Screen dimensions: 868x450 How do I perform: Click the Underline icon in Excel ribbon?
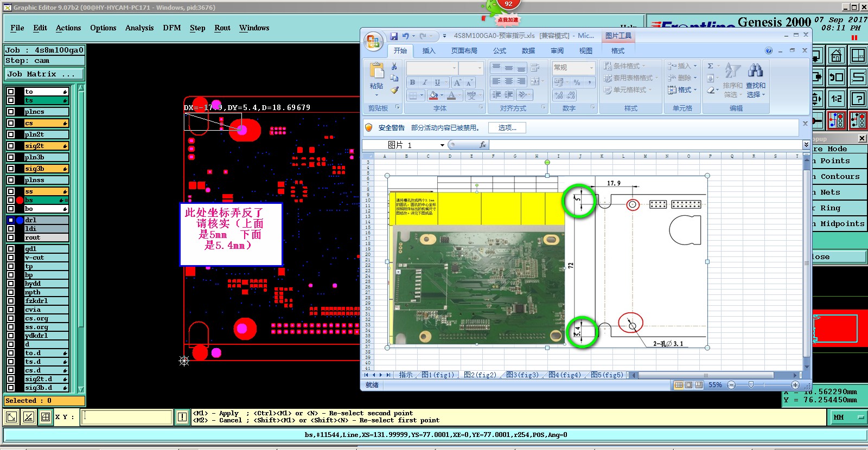pos(438,82)
